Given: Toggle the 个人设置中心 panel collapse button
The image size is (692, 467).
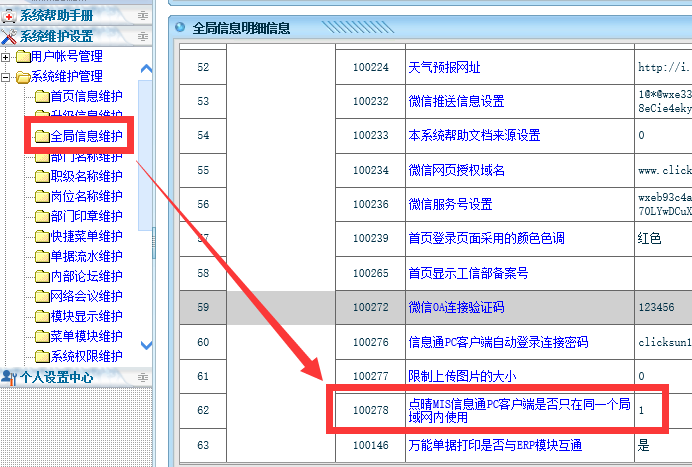Looking at the screenshot, I should click(143, 377).
